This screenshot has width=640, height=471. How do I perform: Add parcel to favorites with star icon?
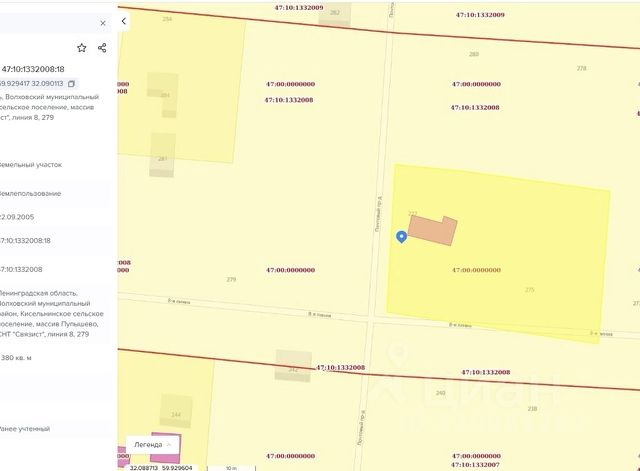click(82, 48)
